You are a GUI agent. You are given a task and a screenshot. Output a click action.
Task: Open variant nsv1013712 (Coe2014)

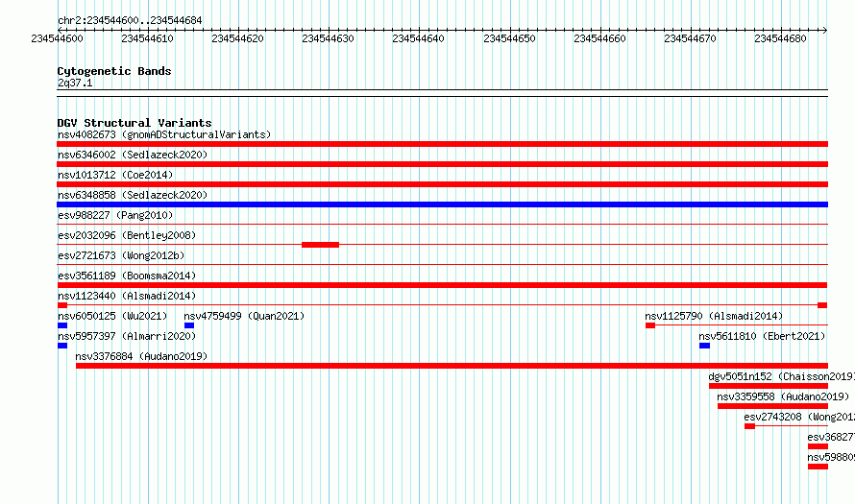[x=115, y=175]
